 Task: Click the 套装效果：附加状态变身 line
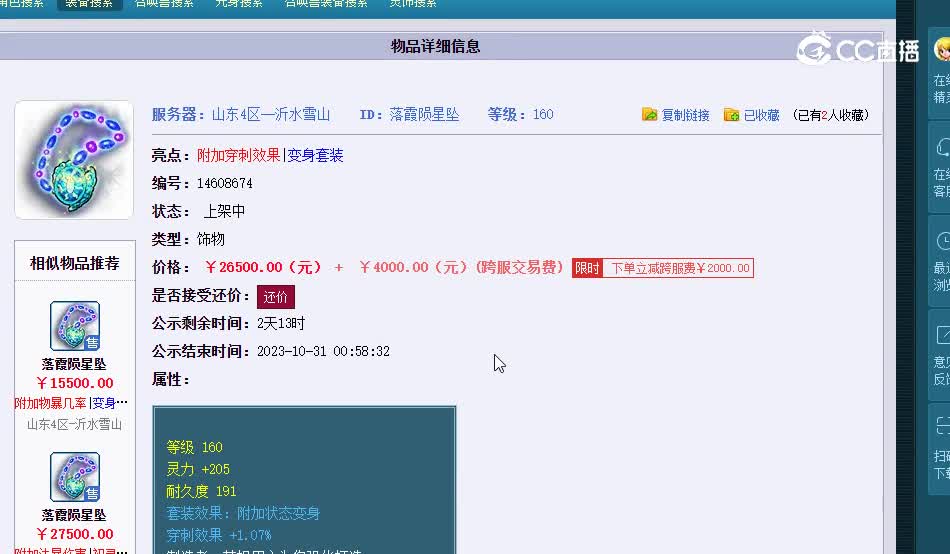pos(243,513)
